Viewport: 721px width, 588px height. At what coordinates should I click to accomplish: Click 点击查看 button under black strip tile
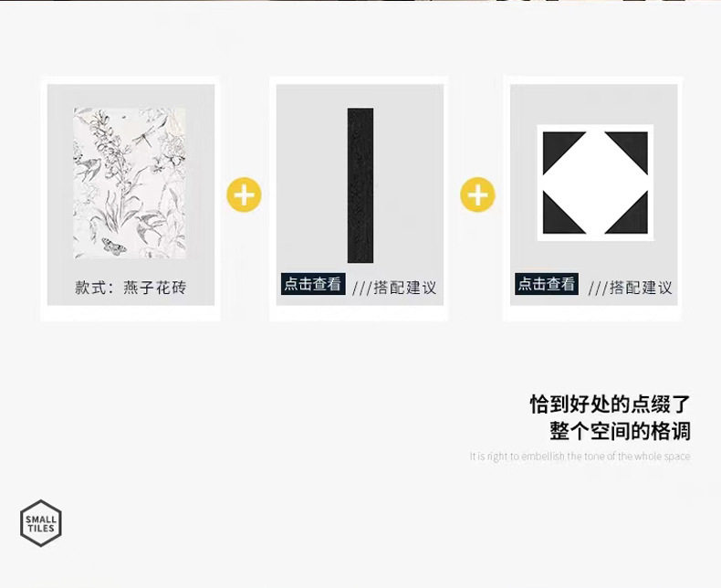[x=313, y=284]
